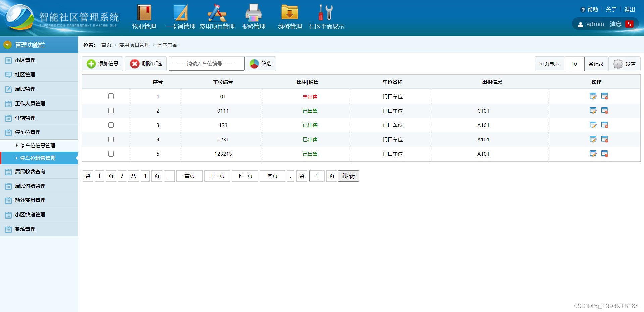Viewport: 644px width, 312px height.
Task: Click the 社区管理 chat sidebar icon
Action: coord(8,75)
